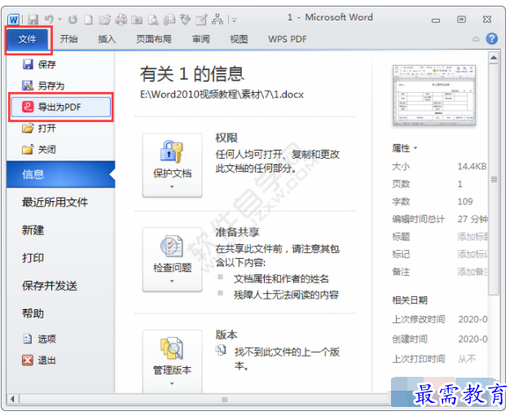Click the 添加标记 tags field
The height and width of the screenshot is (420, 514).
pyautogui.click(x=472, y=254)
